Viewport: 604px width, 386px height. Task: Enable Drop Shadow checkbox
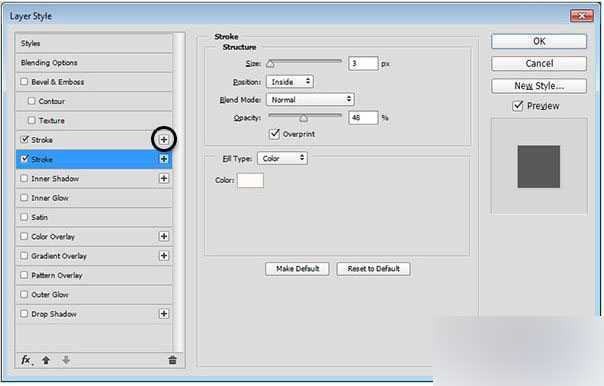(x=24, y=314)
